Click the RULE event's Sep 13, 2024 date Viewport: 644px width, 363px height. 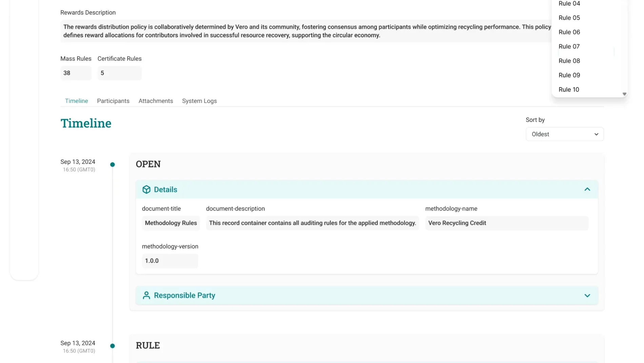tap(78, 343)
